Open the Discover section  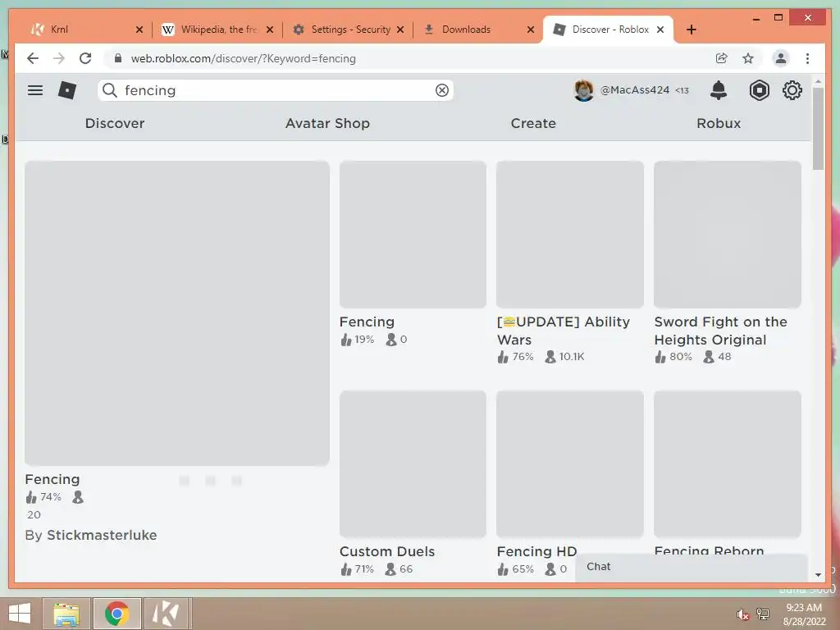115,123
